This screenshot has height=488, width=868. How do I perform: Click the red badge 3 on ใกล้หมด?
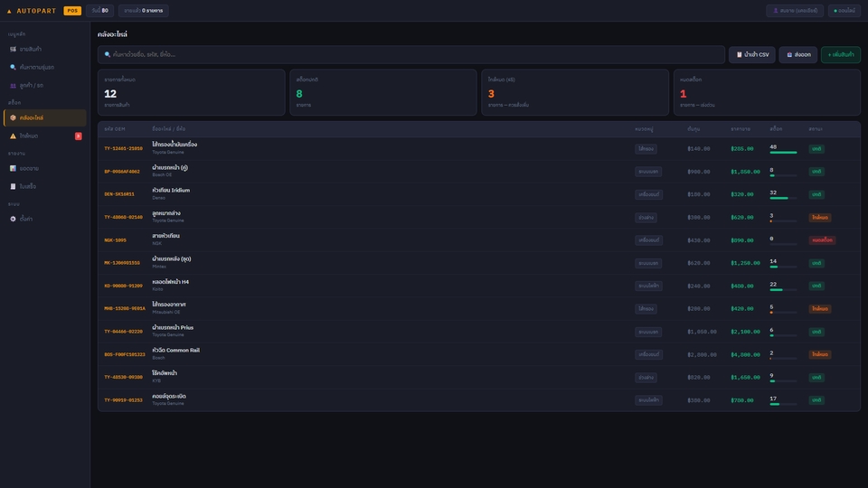tap(78, 136)
